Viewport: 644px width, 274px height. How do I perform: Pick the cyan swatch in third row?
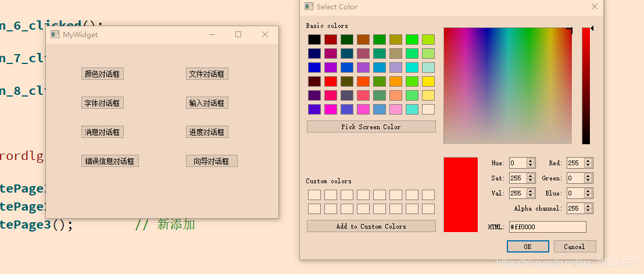pos(412,67)
